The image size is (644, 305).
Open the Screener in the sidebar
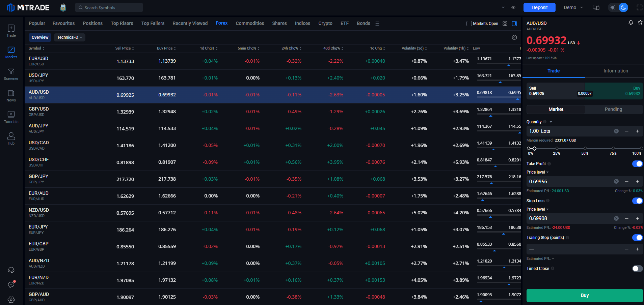[11, 74]
